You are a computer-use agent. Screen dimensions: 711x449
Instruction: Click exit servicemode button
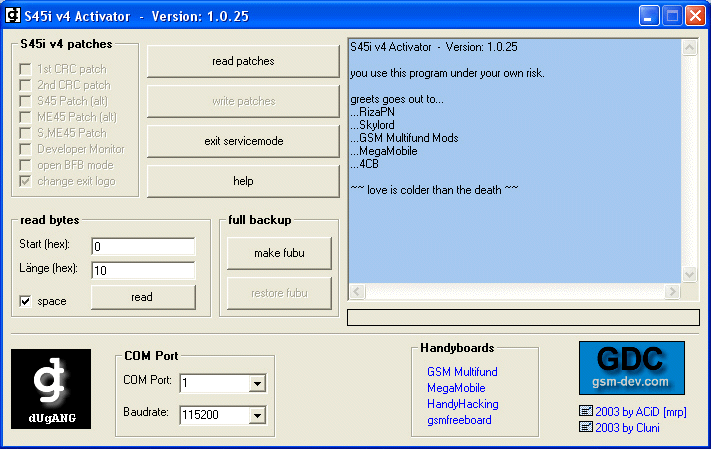tap(243, 141)
